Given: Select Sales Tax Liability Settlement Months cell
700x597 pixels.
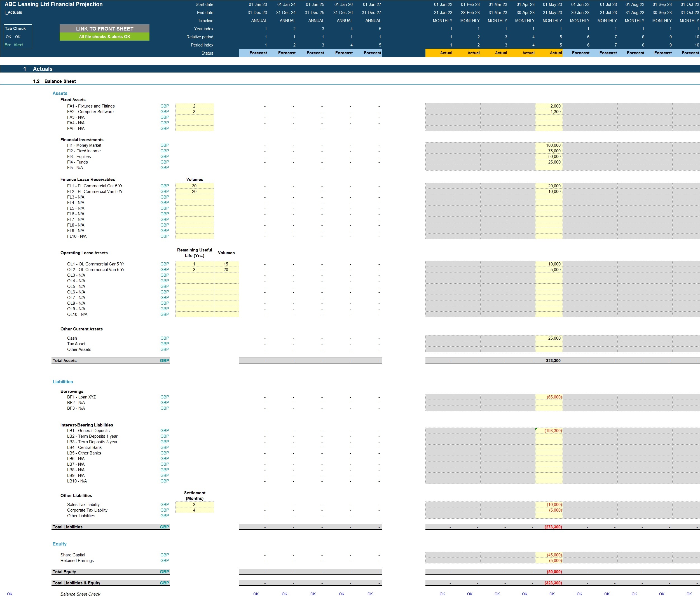Looking at the screenshot, I should (x=194, y=504).
